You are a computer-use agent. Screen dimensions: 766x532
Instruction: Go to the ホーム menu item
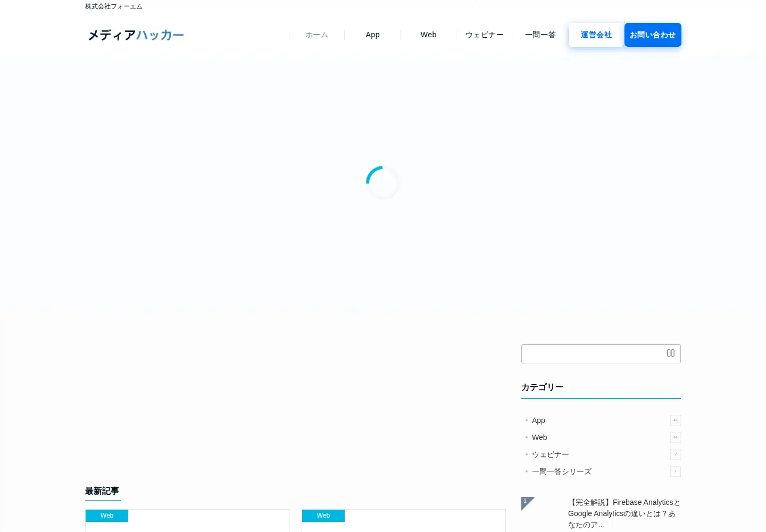pos(317,35)
